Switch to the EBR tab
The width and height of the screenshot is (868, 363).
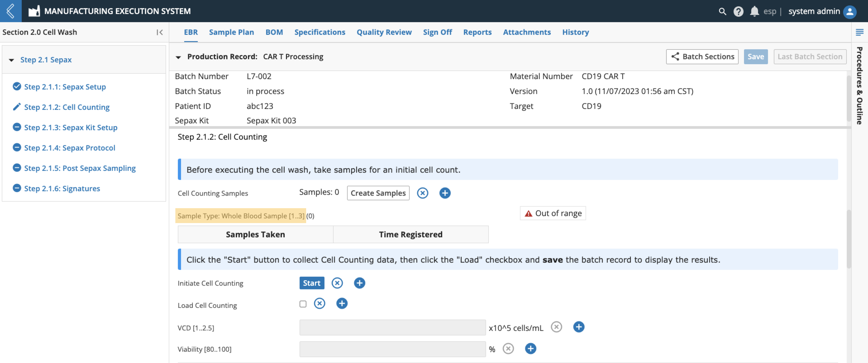191,32
